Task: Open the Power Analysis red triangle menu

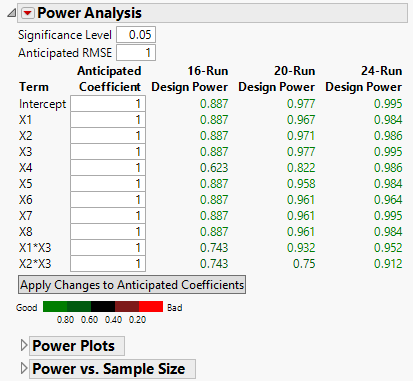Action: pos(28,13)
